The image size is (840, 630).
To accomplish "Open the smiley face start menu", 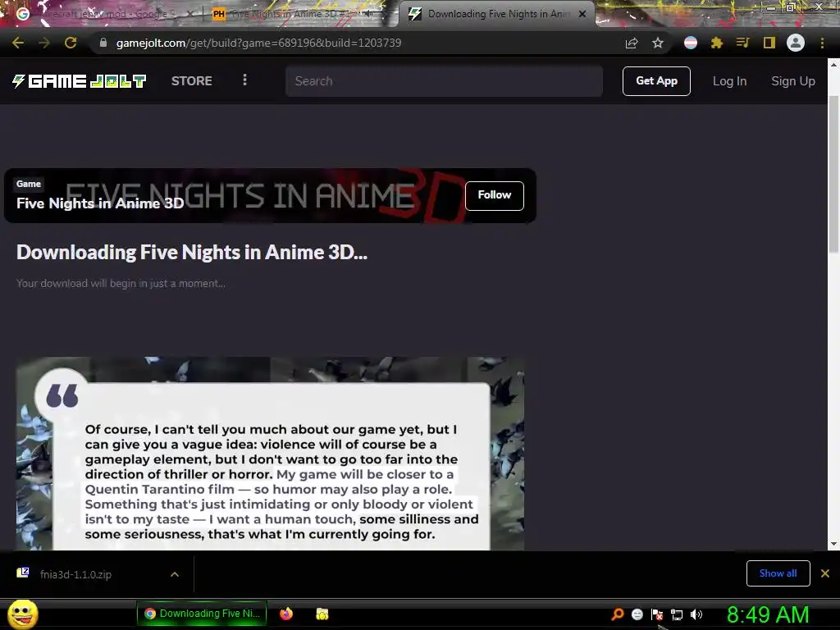I will coord(22,614).
